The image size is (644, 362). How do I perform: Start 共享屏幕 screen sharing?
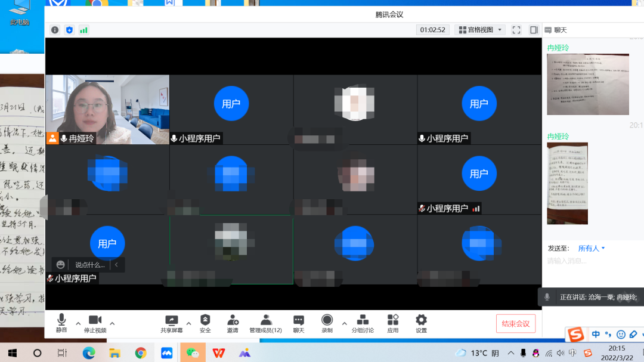pyautogui.click(x=172, y=323)
